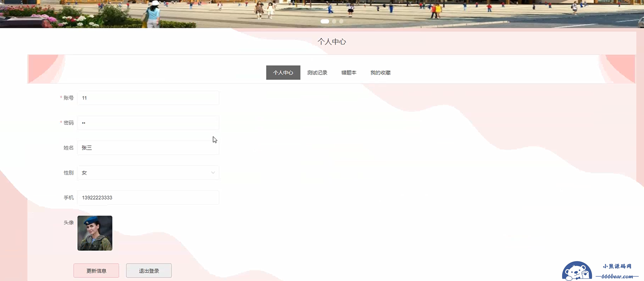
Task: Open the 我的收藏 tab
Action: (380, 73)
